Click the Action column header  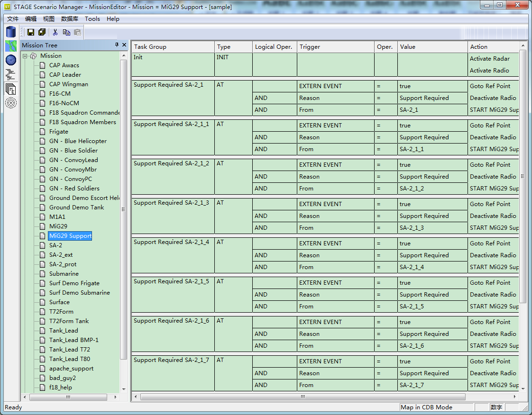493,47
